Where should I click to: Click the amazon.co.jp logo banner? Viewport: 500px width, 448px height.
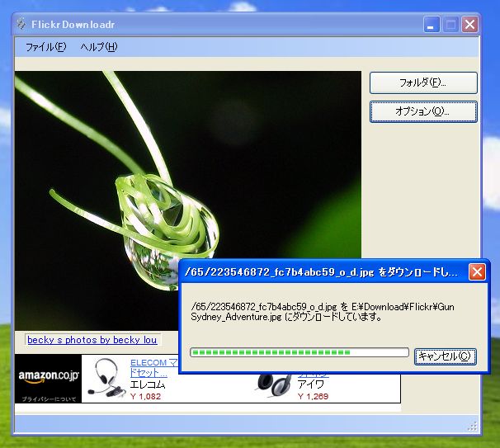pyautogui.click(x=48, y=379)
